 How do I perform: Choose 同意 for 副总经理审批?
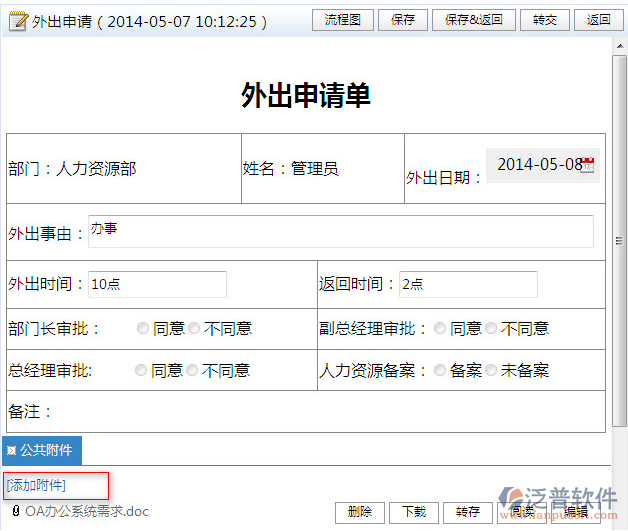pos(440,329)
